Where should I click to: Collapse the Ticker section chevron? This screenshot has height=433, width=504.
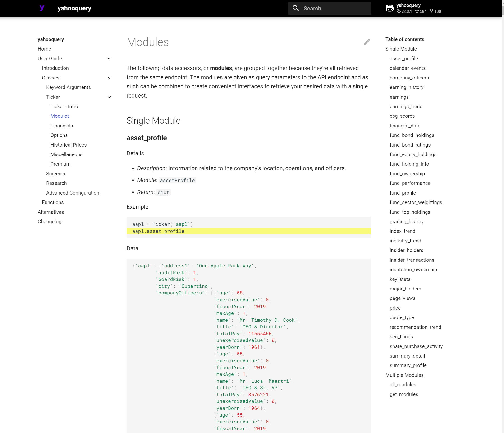click(x=109, y=97)
